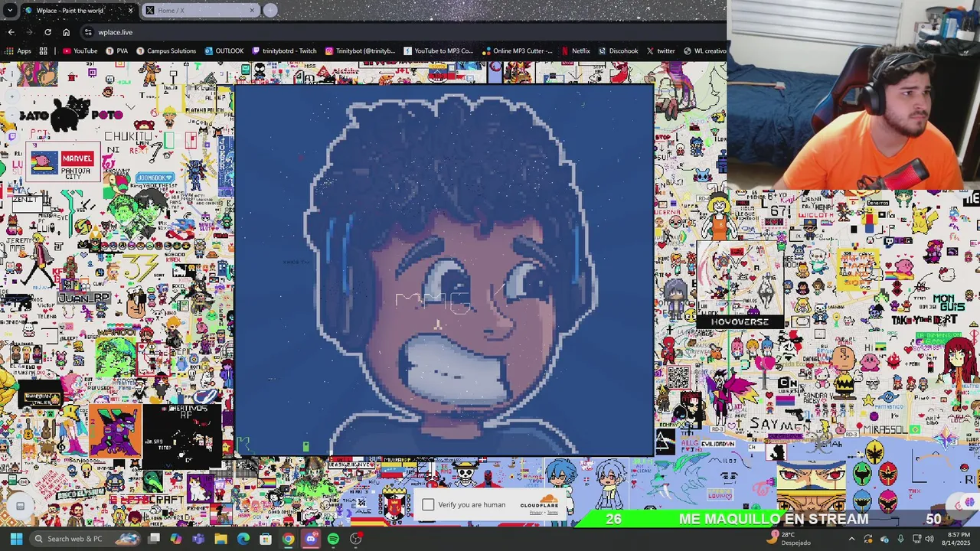Open the twitter bookmark
The image size is (980, 551).
pos(661,51)
